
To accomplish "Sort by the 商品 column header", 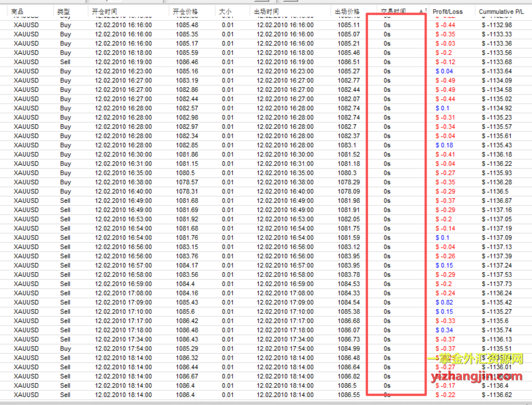I will (x=18, y=12).
